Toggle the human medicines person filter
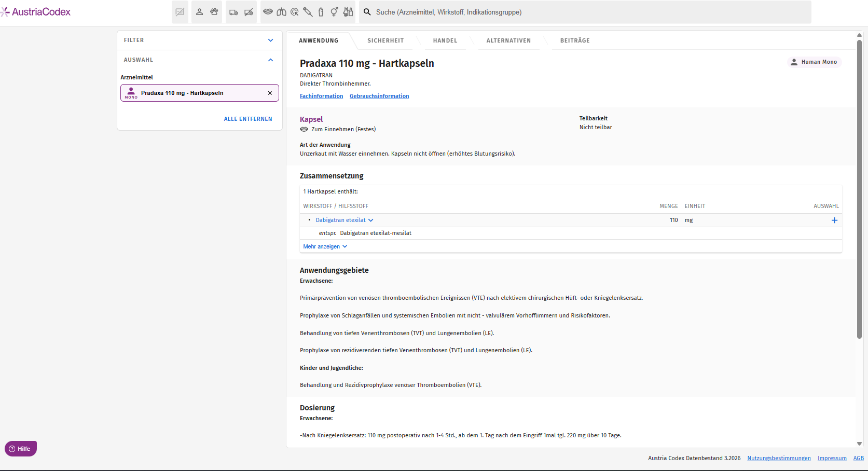This screenshot has height=471, width=868. pos(199,12)
